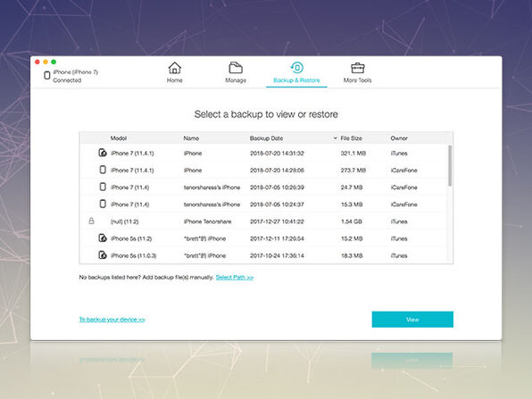The image size is (532, 399).
Task: Click the View button
Action: 412,320
